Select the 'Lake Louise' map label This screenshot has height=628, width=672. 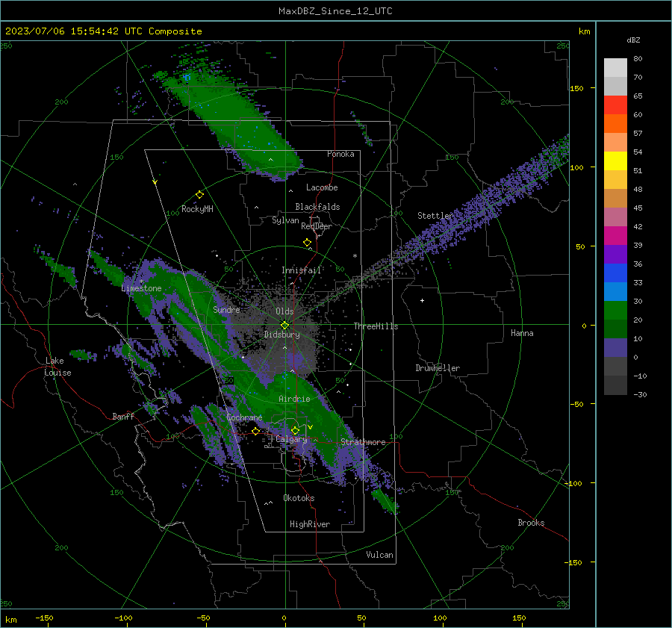click(57, 367)
